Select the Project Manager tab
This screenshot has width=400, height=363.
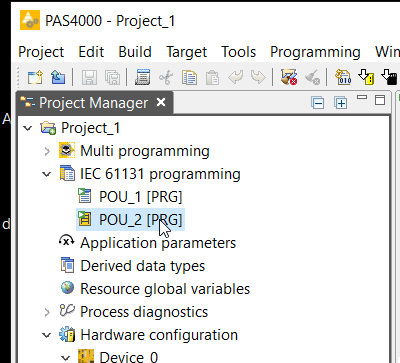pyautogui.click(x=94, y=103)
